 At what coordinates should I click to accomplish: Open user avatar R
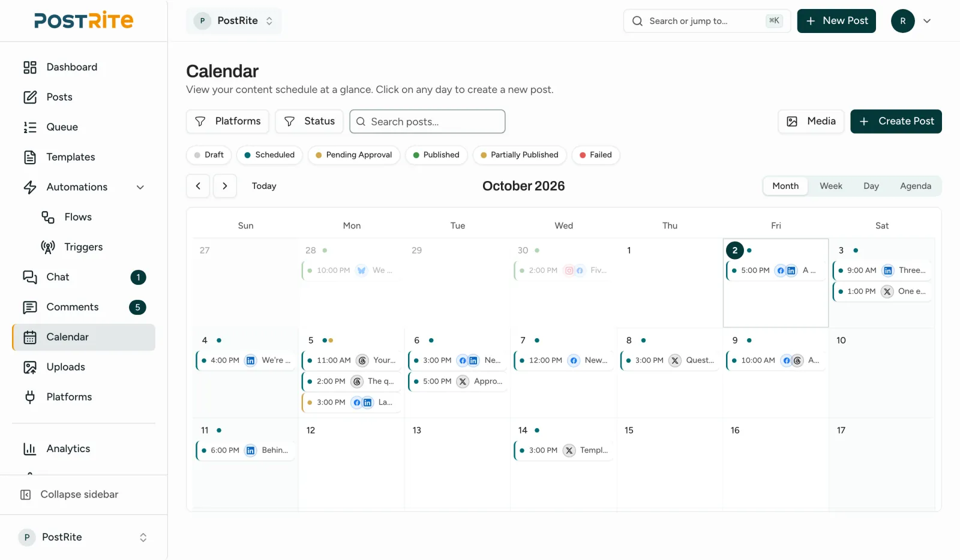pos(902,21)
